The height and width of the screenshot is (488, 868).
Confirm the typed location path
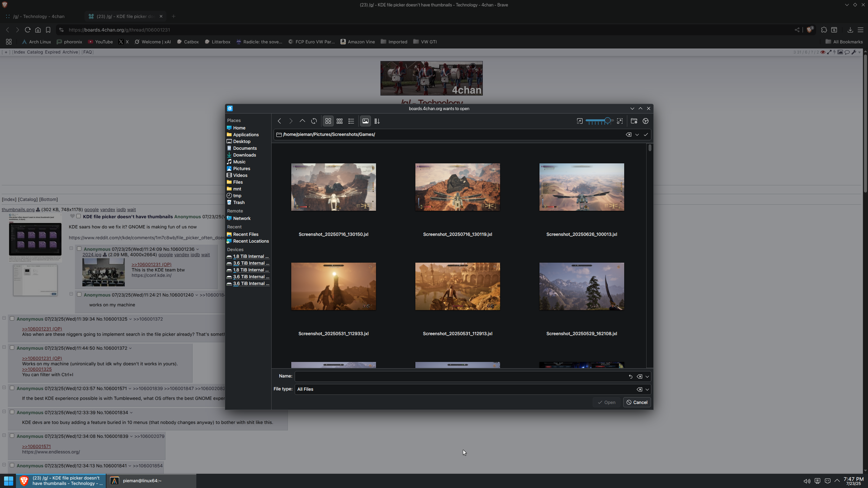646,135
